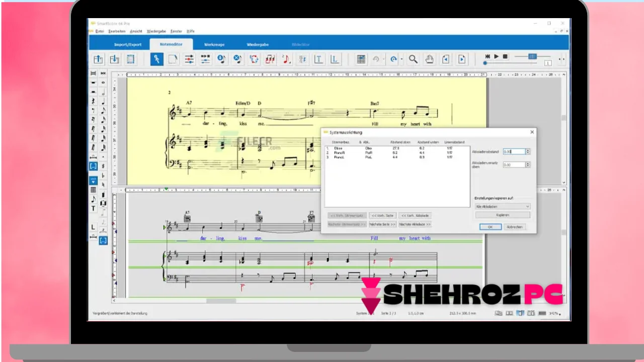
Task: Stop playback with stop button
Action: [505, 56]
